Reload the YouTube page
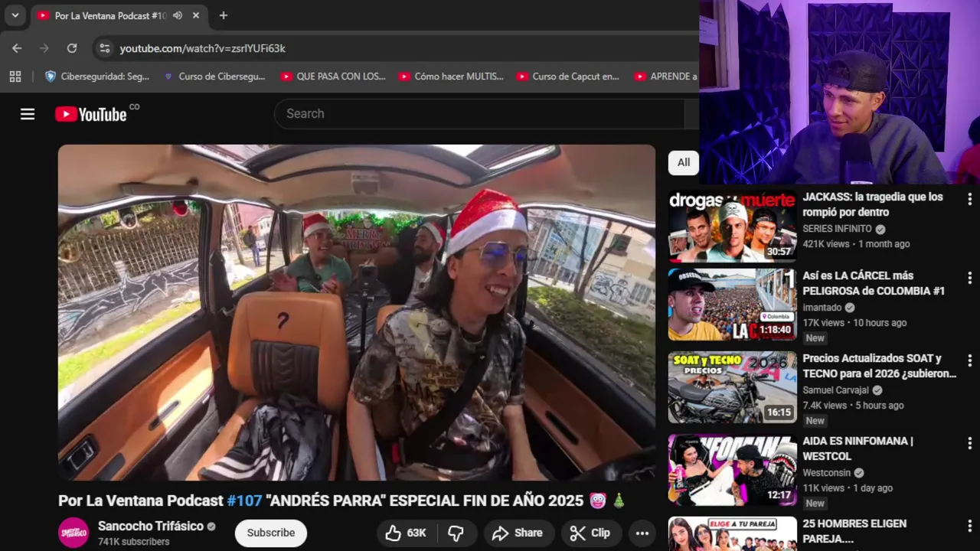980x551 pixels. click(72, 48)
